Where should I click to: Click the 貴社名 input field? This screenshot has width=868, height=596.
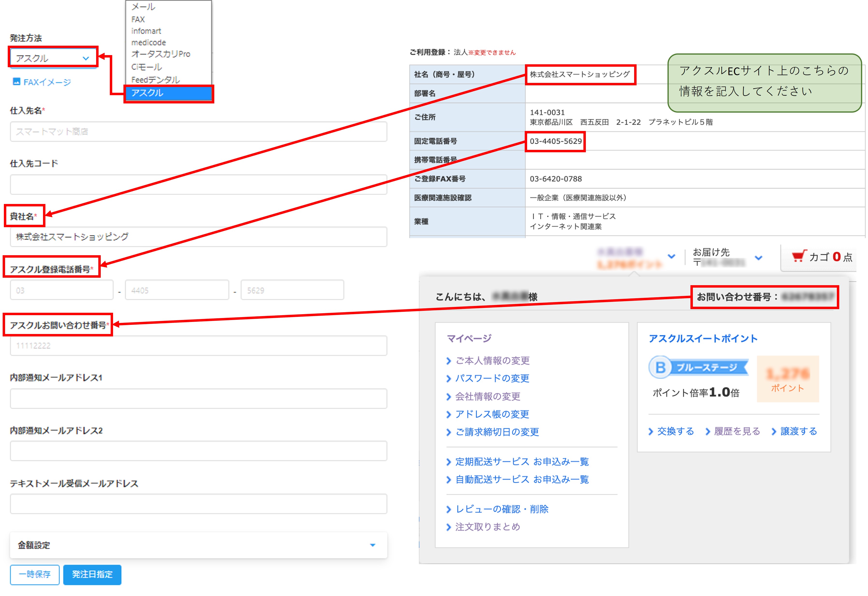(x=198, y=237)
